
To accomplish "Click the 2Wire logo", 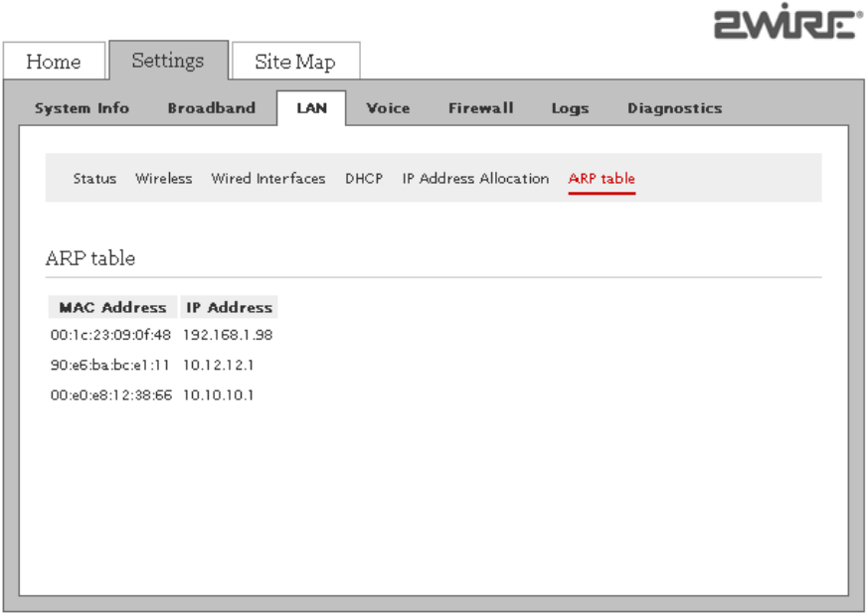I will point(788,22).
